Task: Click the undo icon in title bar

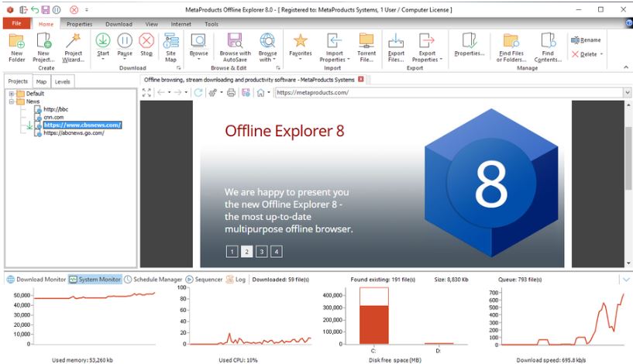Action: click(x=35, y=10)
